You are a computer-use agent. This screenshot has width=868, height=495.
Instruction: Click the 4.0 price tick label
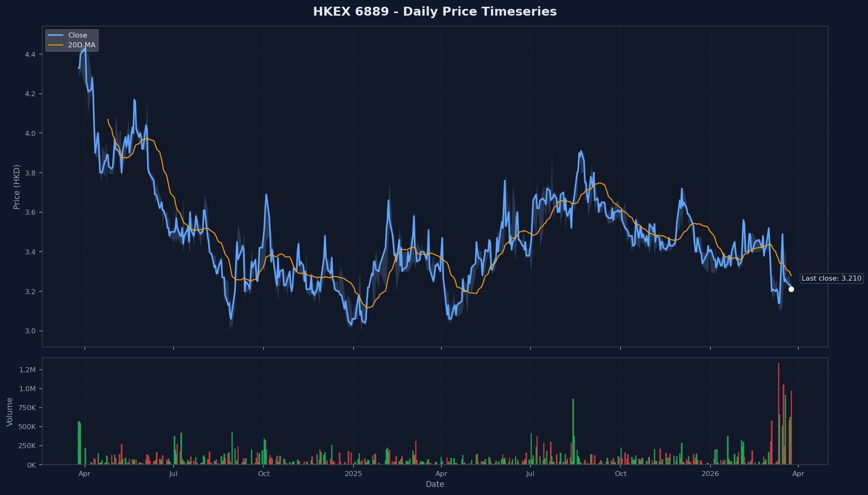click(x=30, y=133)
